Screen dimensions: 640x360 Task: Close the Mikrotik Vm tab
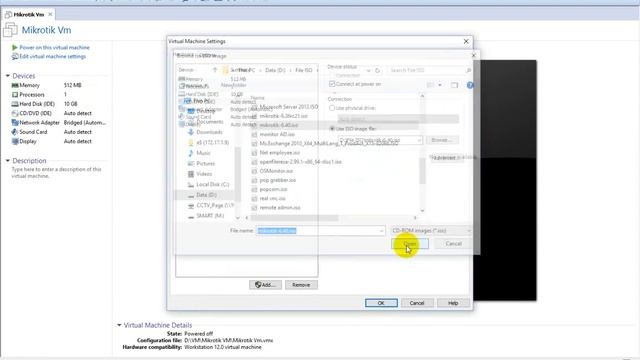(50, 14)
